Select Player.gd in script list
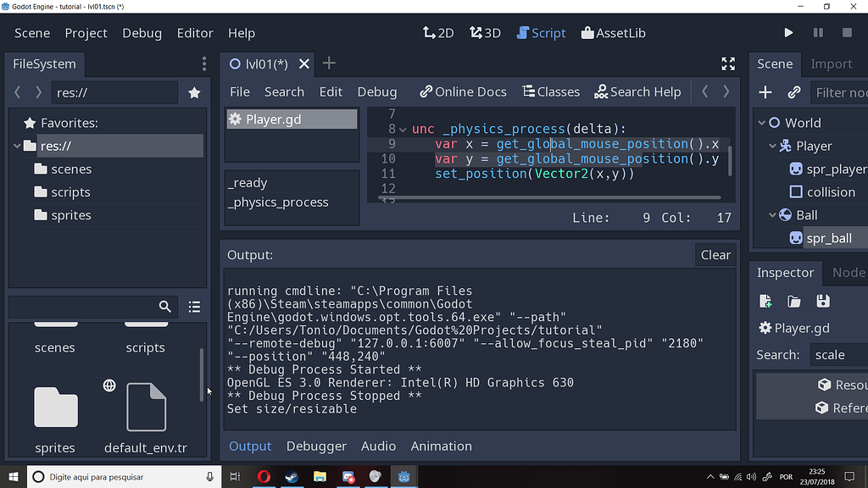Image resolution: width=868 pixels, height=488 pixels. click(x=292, y=119)
